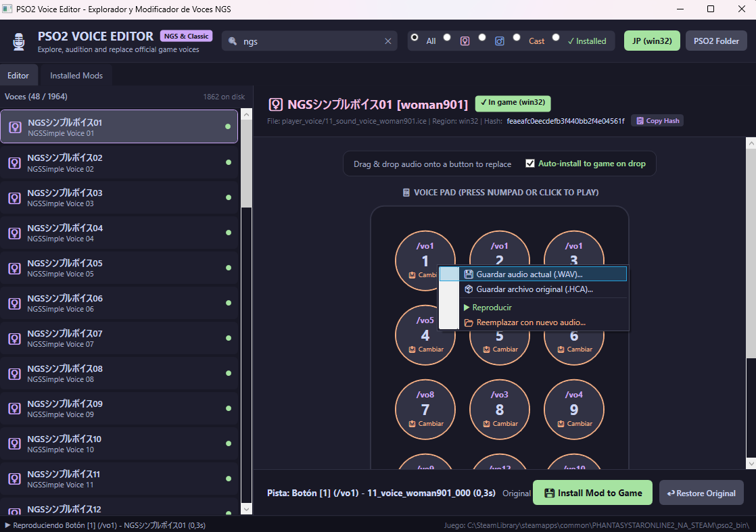Click the pad icon next to VOICE PAD
Image resolution: width=756 pixels, height=532 pixels.
tap(406, 192)
